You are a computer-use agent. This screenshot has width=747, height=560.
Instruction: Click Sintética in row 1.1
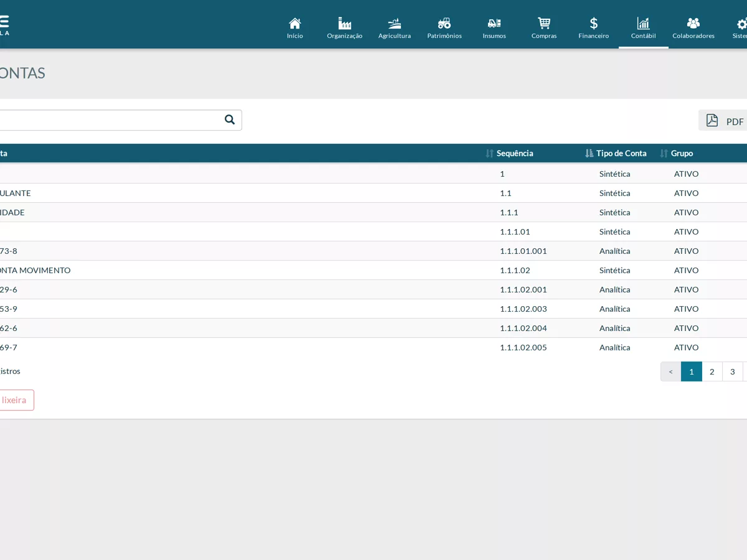(614, 193)
